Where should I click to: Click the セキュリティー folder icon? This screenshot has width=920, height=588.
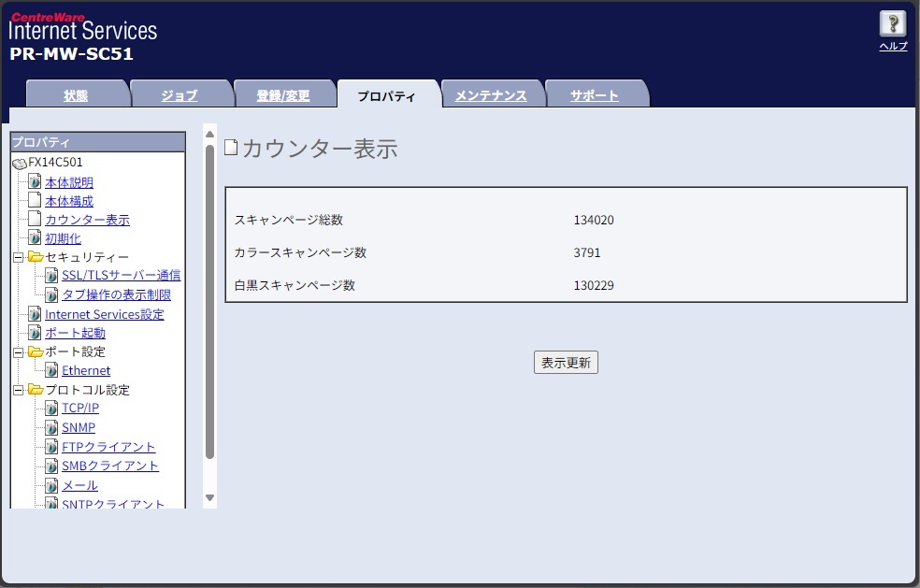[x=36, y=256]
